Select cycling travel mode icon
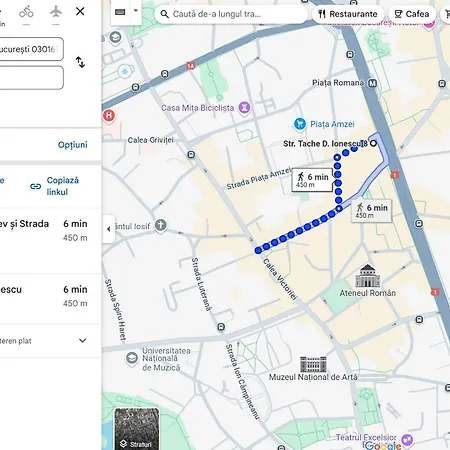 pyautogui.click(x=26, y=12)
